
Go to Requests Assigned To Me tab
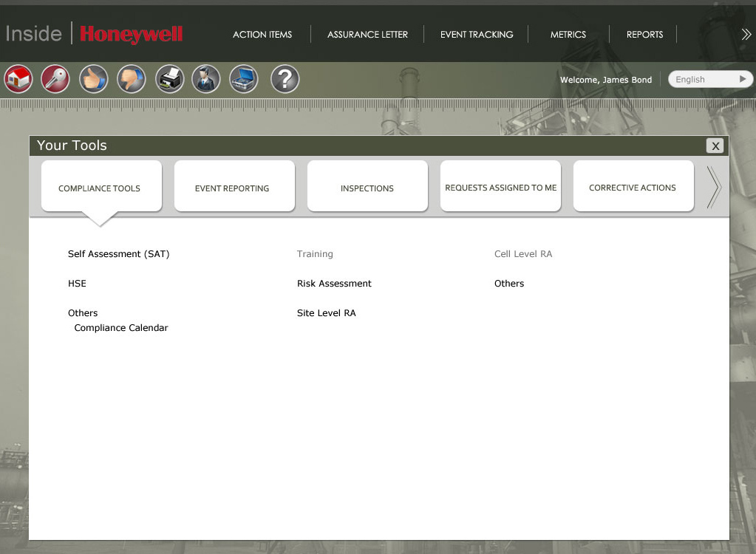pos(500,188)
